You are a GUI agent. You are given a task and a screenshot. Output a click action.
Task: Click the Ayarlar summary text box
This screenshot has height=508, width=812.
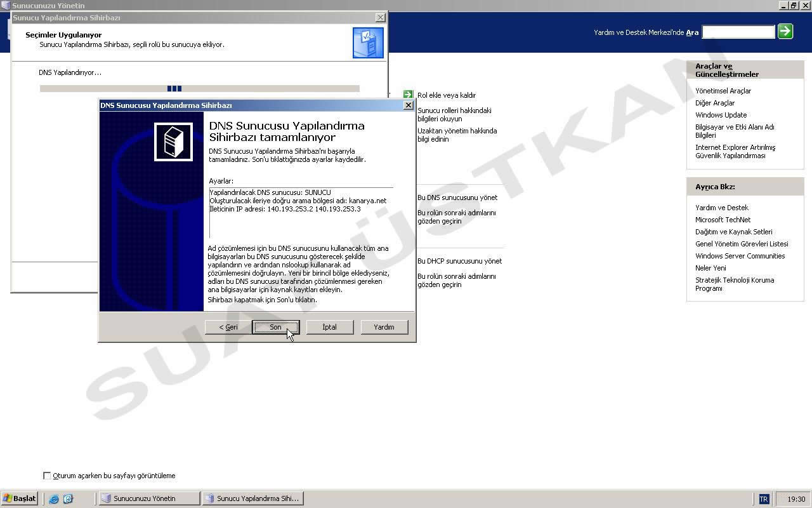coord(301,212)
